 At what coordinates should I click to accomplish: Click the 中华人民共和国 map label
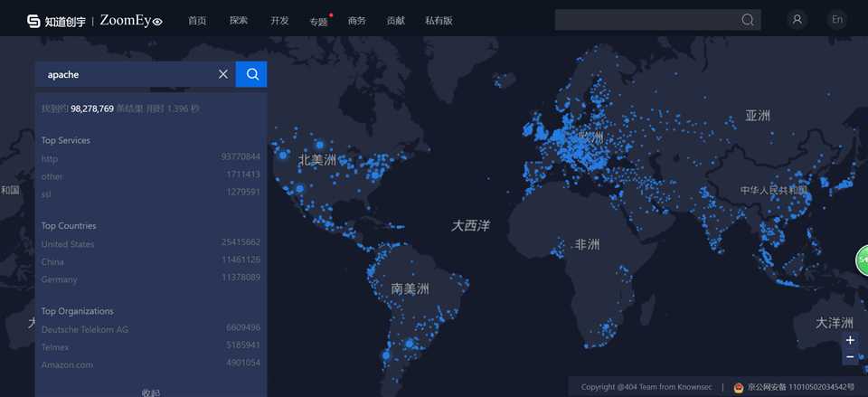(774, 190)
